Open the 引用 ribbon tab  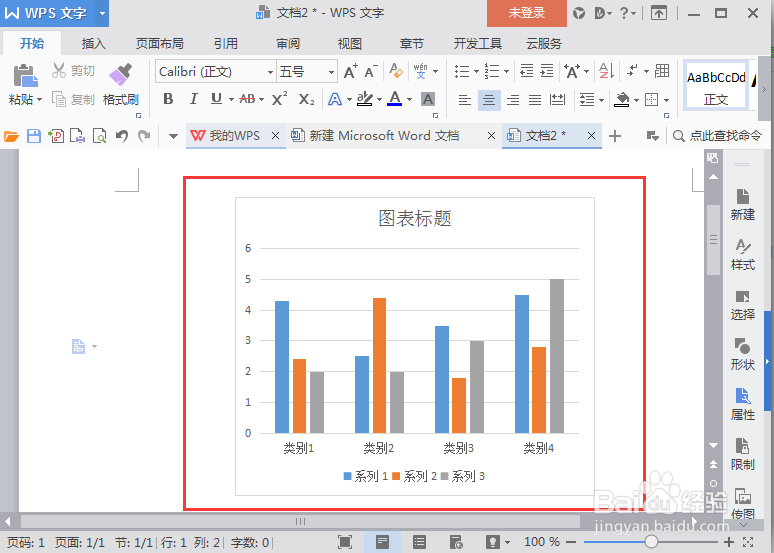[x=226, y=43]
